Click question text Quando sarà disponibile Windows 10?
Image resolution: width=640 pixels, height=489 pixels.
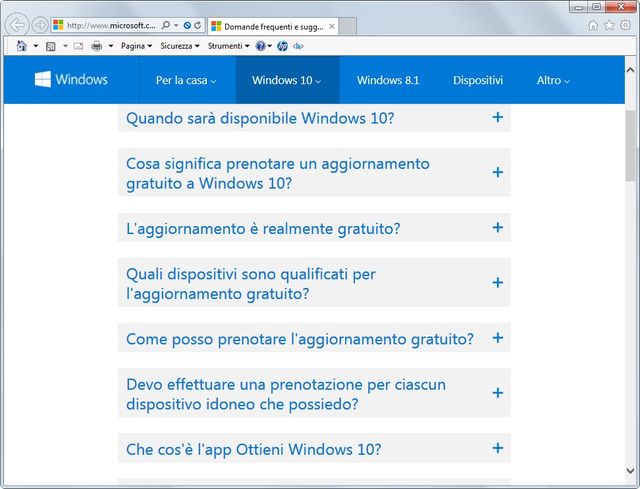260,118
